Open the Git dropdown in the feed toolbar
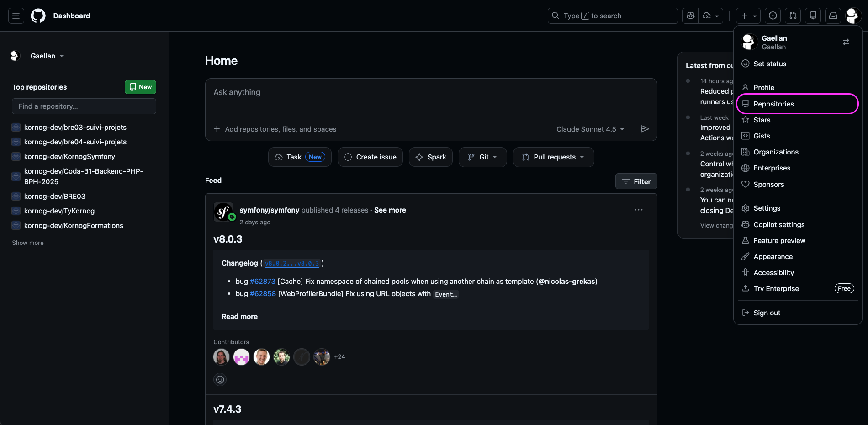 click(482, 157)
